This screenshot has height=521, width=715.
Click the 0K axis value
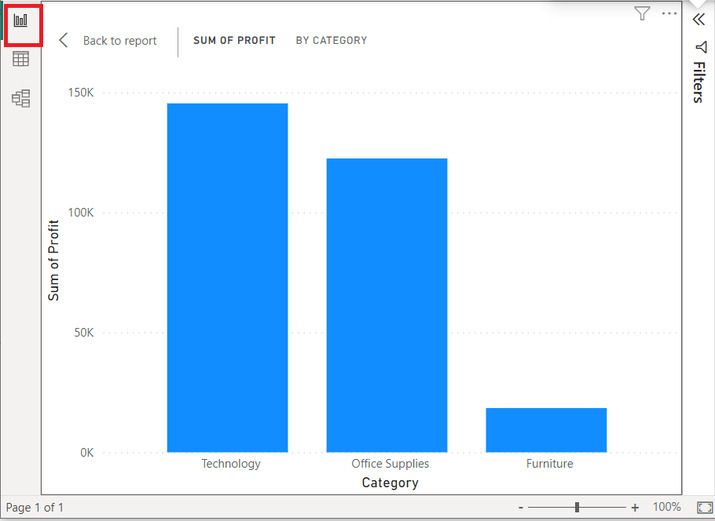pos(87,453)
